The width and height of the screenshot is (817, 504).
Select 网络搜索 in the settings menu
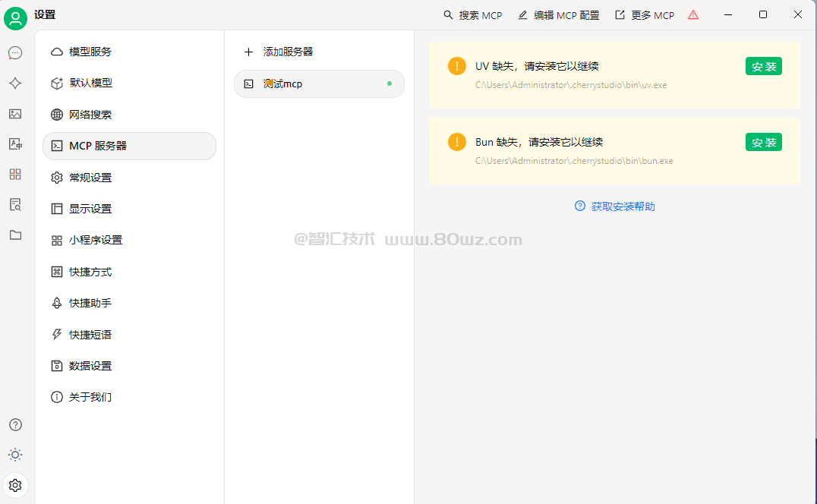coord(90,115)
